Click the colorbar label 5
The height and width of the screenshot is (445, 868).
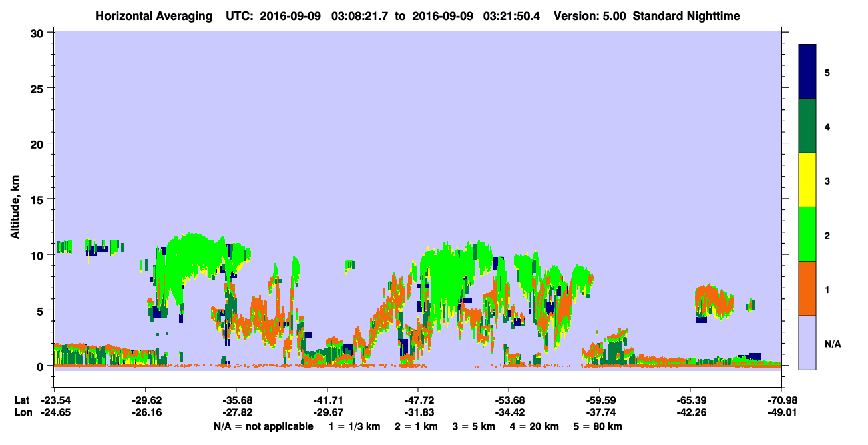(x=827, y=72)
